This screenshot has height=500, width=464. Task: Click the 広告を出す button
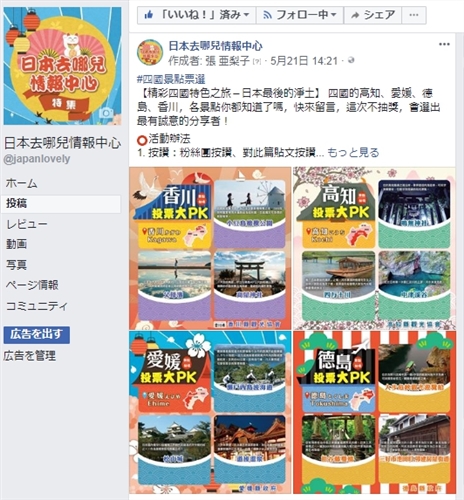click(37, 335)
